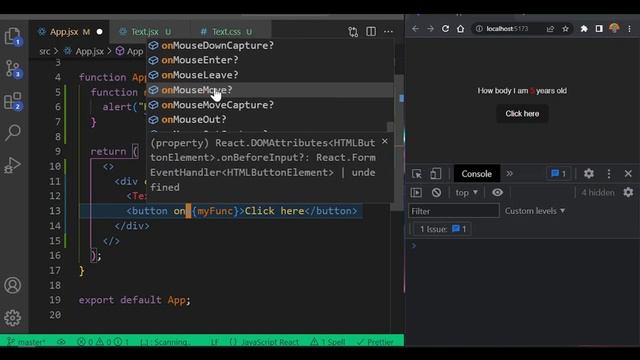Bookmark this page with the star
The width and height of the screenshot is (640, 360).
(x=565, y=29)
